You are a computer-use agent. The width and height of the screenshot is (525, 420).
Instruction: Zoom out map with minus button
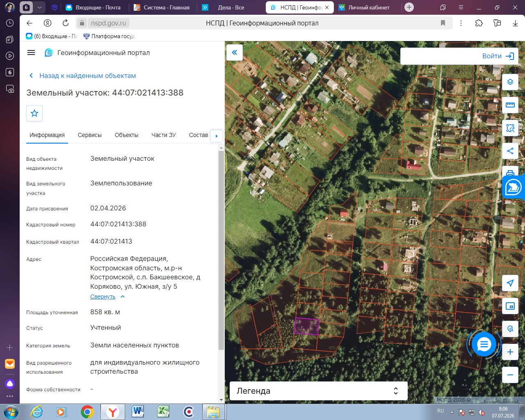tap(510, 375)
